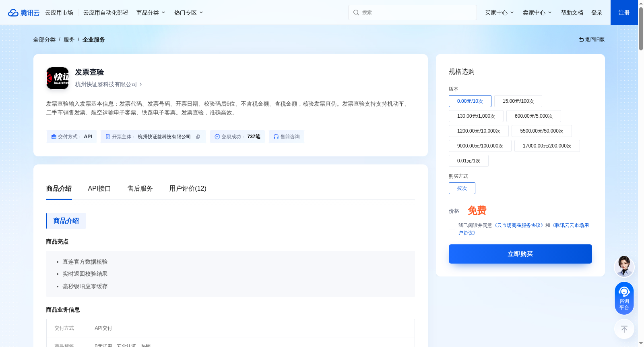Open 云应用自动化部署 in the top nav
Viewport: 644px width, 347px height.
[106, 12]
